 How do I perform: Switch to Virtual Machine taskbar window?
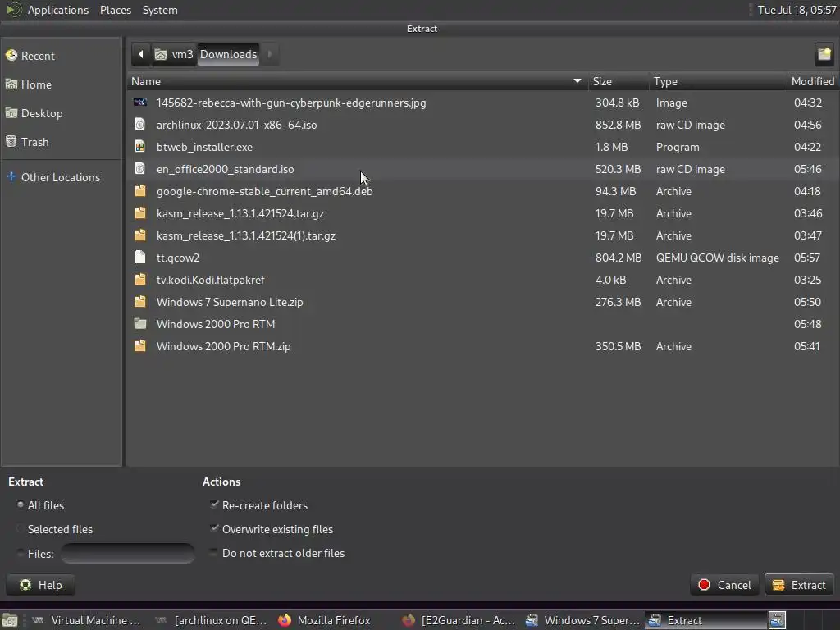(87, 620)
